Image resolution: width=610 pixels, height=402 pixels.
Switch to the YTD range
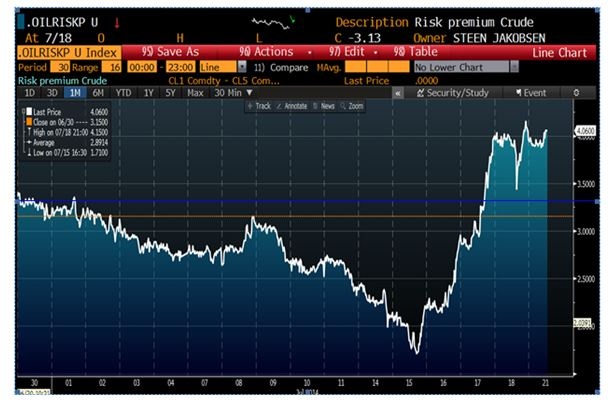point(124,92)
